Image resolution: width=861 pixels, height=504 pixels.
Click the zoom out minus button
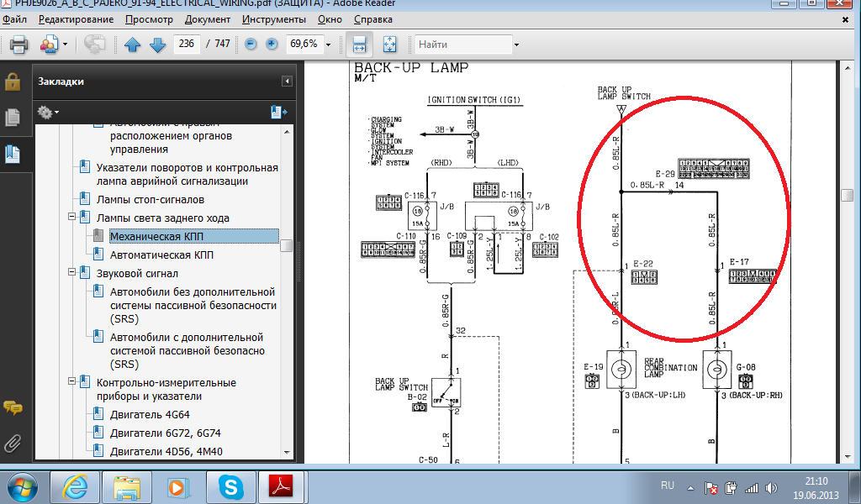(251, 45)
